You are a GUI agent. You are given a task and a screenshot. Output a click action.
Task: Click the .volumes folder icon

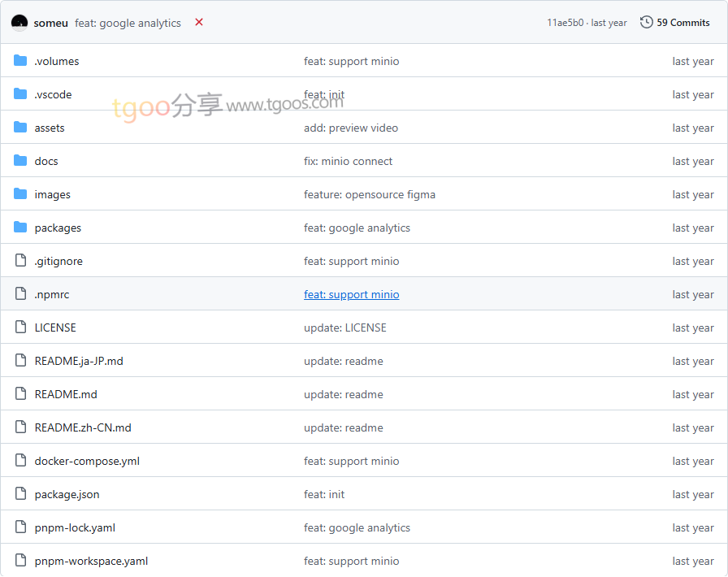tap(20, 61)
